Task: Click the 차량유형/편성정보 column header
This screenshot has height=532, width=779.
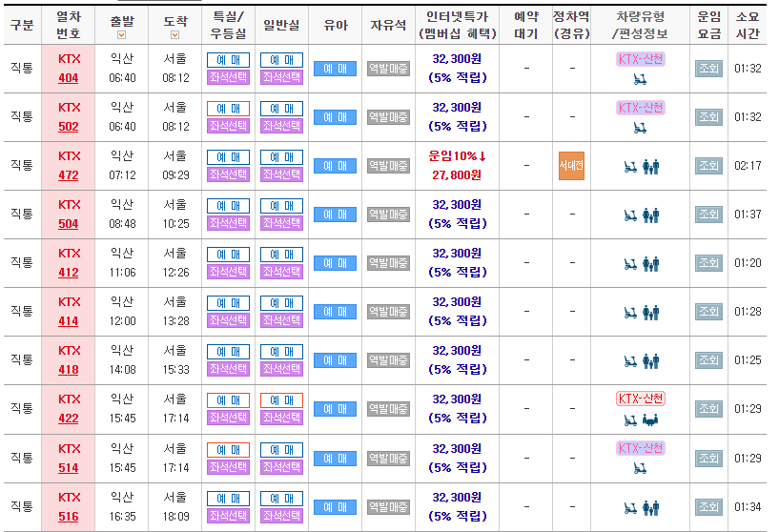Action: click(641, 25)
